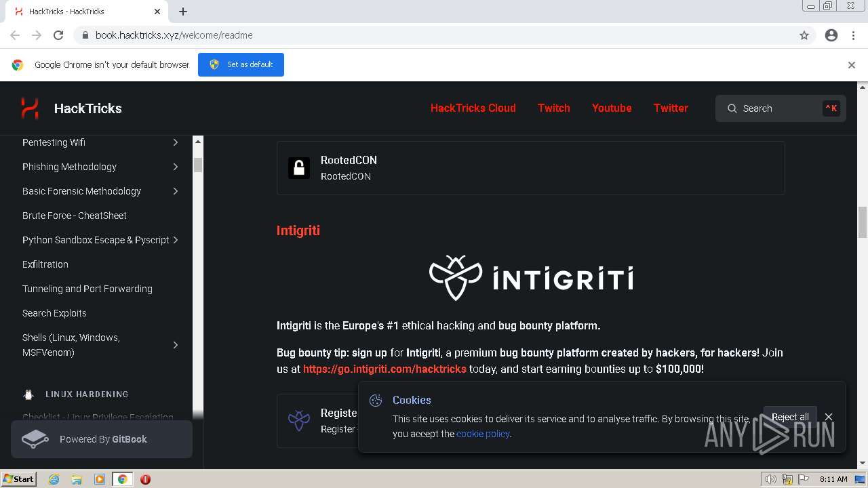This screenshot has height=488, width=868.
Task: Expand Python Sandbox Escape & Pyscript
Action: tap(175, 240)
